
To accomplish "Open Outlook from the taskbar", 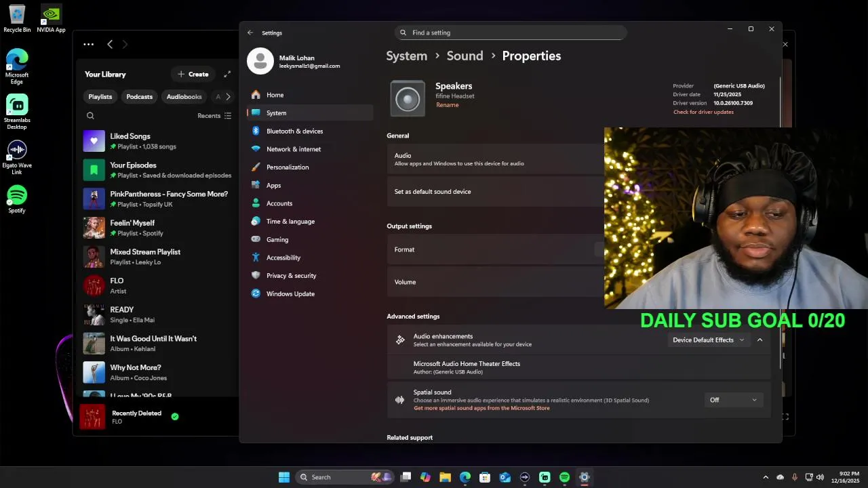I will [x=505, y=477].
